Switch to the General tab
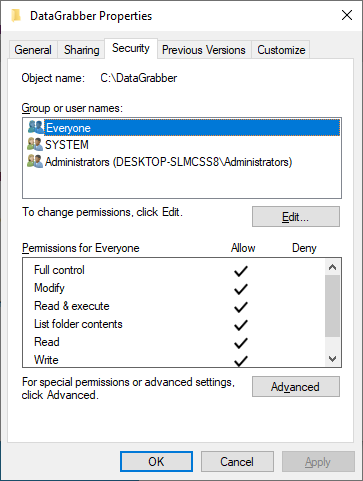This screenshot has height=481, width=363. click(33, 50)
